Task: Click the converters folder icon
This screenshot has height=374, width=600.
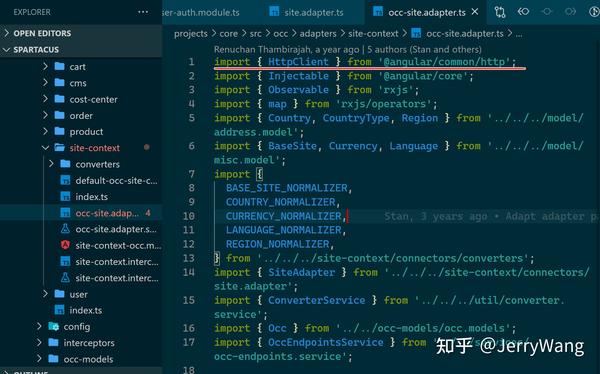Action: click(65, 164)
